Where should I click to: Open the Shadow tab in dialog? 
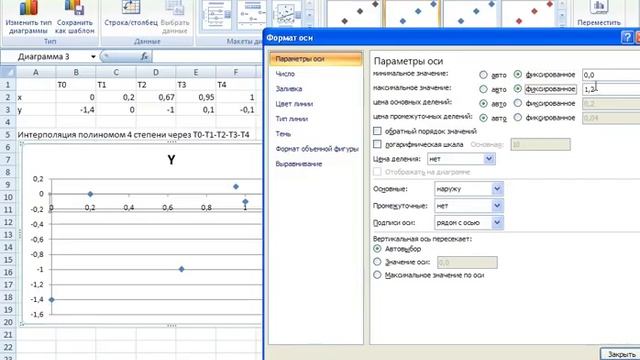pyautogui.click(x=283, y=134)
